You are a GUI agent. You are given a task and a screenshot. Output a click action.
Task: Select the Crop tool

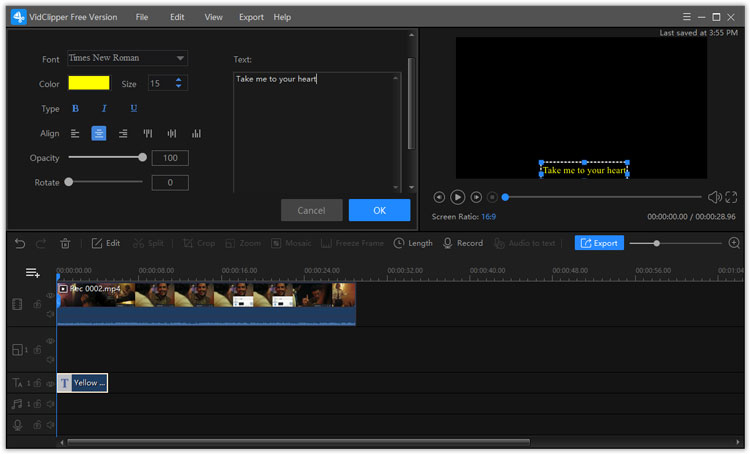[199, 244]
